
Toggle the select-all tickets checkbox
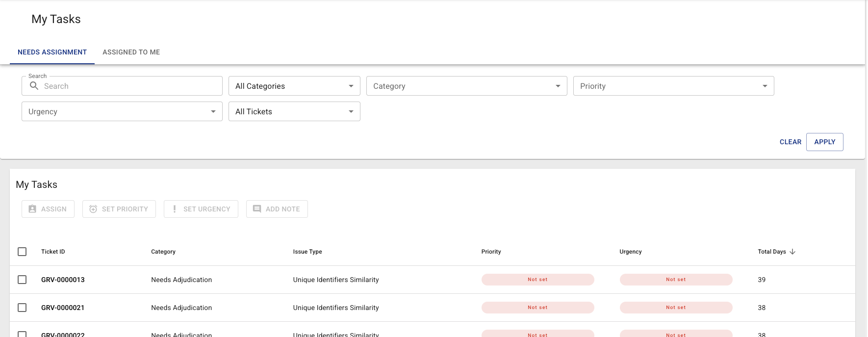coord(22,252)
